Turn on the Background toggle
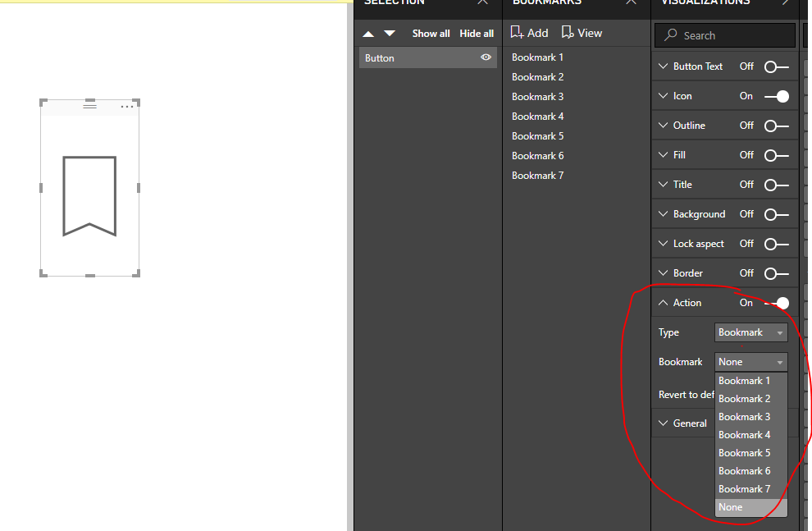Viewport: 812px width, 531px height. click(x=776, y=214)
